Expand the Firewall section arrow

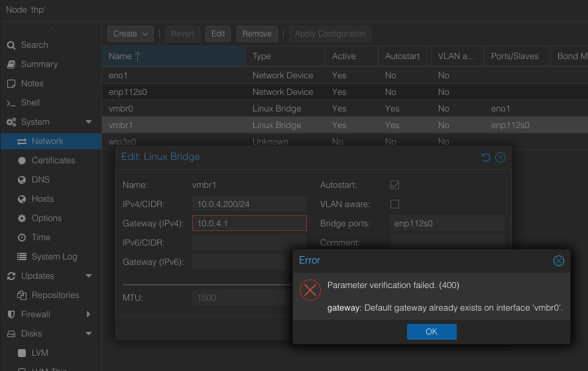click(89, 315)
